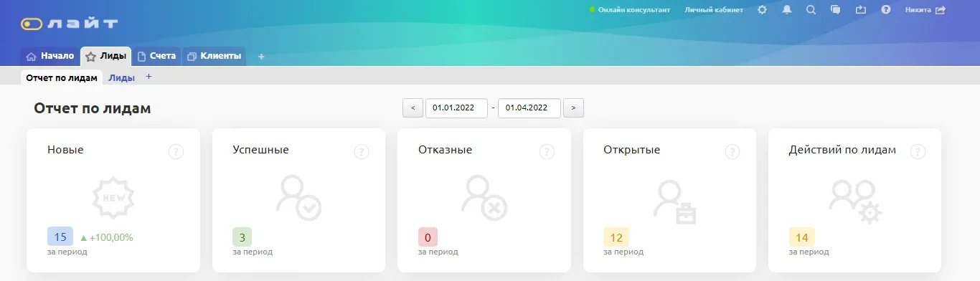Screen dimensions: 980x281
Task: Click the logout icon next to Никита
Action: coord(941,10)
